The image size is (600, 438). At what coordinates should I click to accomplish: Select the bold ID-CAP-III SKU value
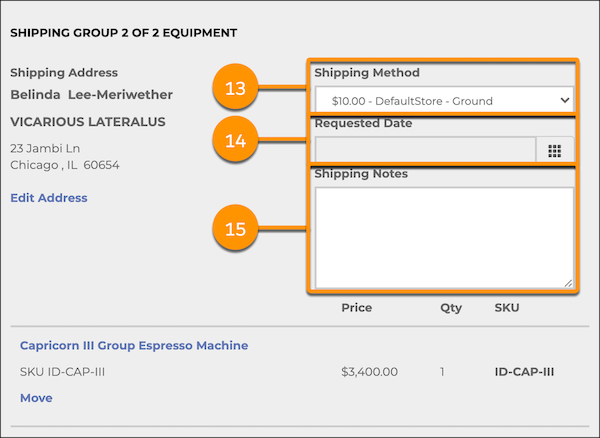tap(524, 372)
